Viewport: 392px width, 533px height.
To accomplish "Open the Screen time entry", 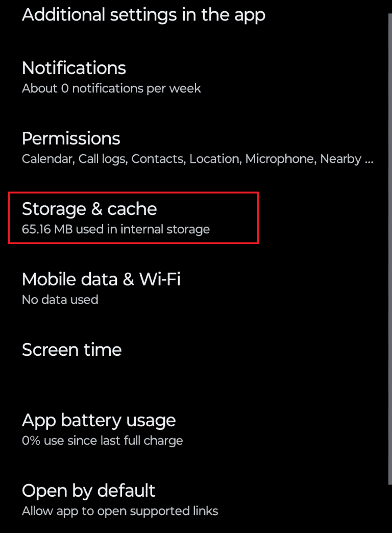I will point(72,350).
